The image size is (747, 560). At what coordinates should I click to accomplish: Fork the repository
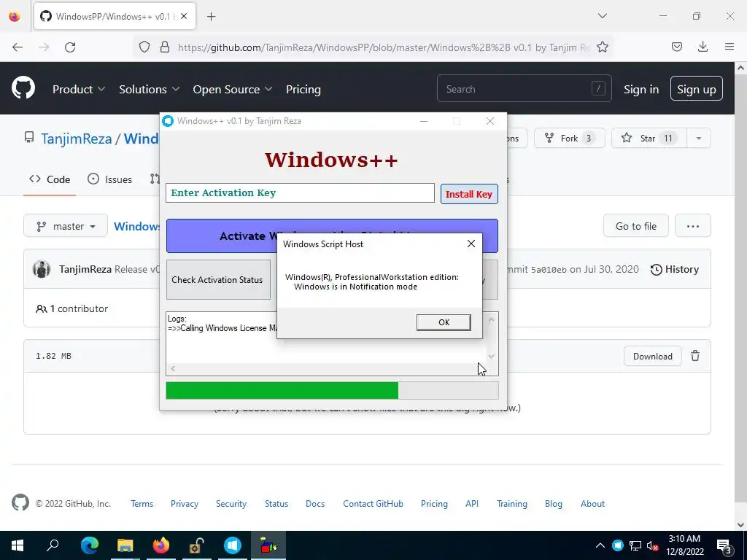[569, 138]
